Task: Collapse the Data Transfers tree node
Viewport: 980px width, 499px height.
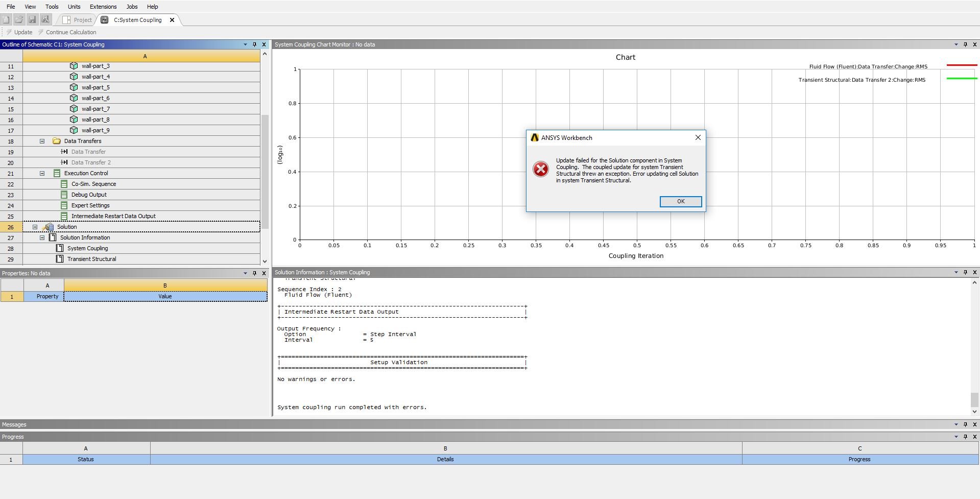Action: tap(42, 141)
